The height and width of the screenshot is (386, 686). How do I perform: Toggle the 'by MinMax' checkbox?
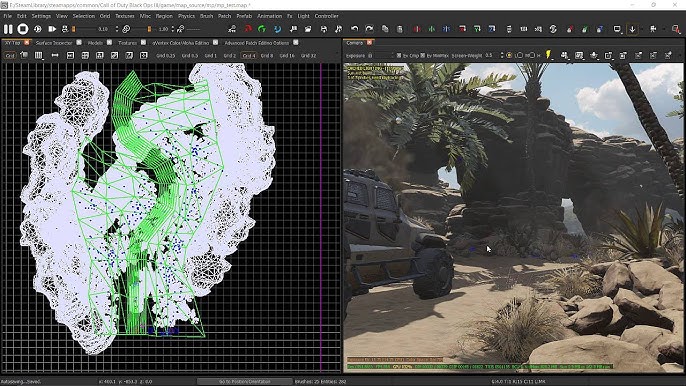click(x=423, y=56)
